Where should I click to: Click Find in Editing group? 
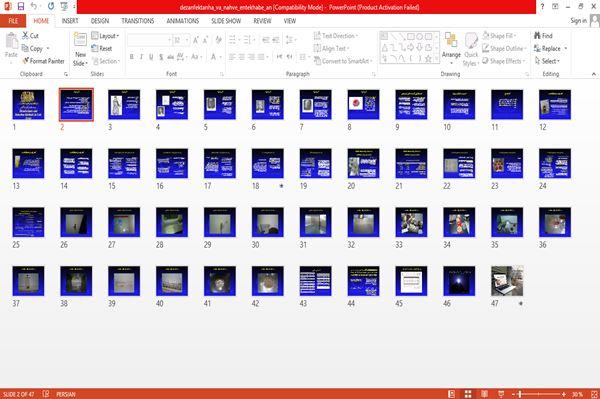[543, 36]
